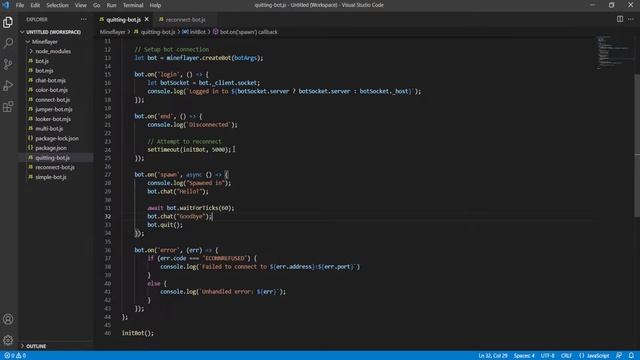Click the editor vertical scrollbar
Viewport: 640px width, 360px height.
[x=637, y=145]
